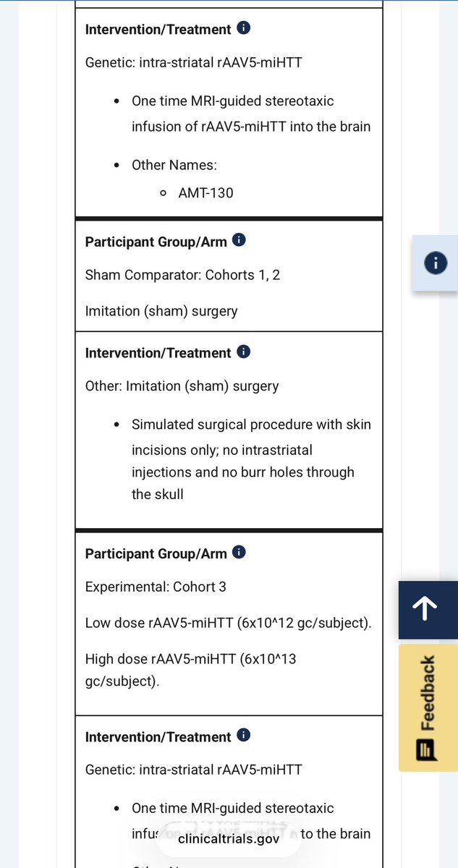Image resolution: width=458 pixels, height=868 pixels.
Task: Open info icon next to Sham Comparator's Participant Group/Arm
Action: 239,239
